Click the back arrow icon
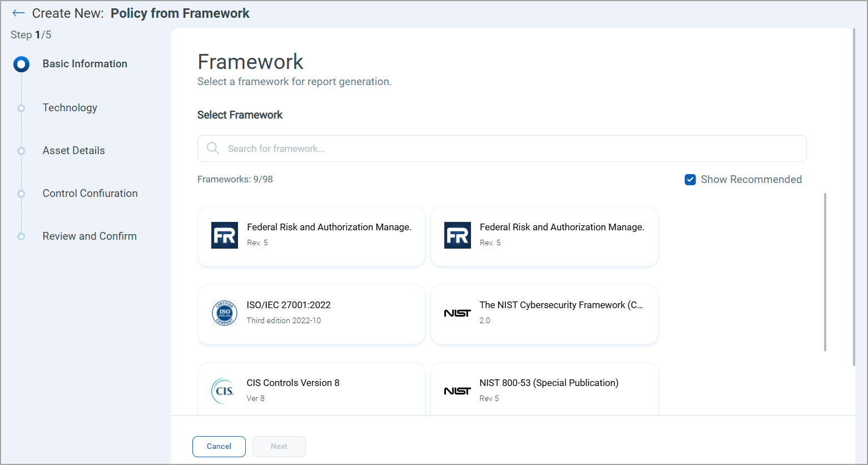868x465 pixels. coord(18,13)
